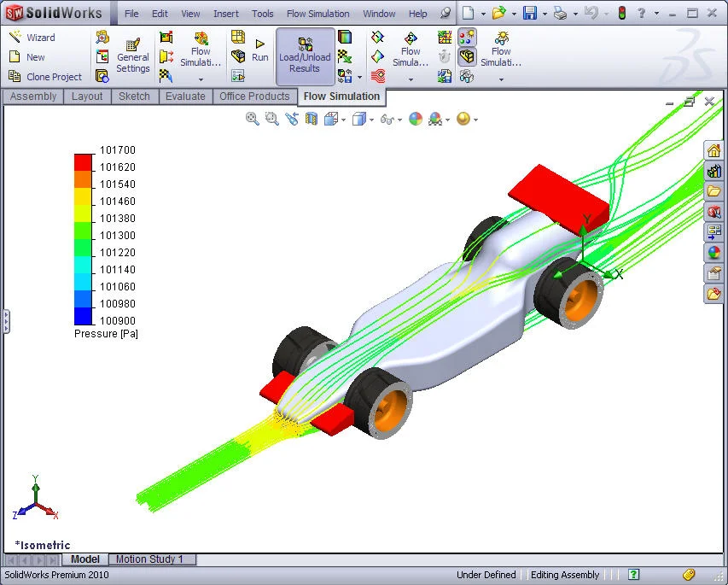The width and height of the screenshot is (728, 585).
Task: Open the Appearances, Scenes and Decals panel
Action: click(713, 249)
